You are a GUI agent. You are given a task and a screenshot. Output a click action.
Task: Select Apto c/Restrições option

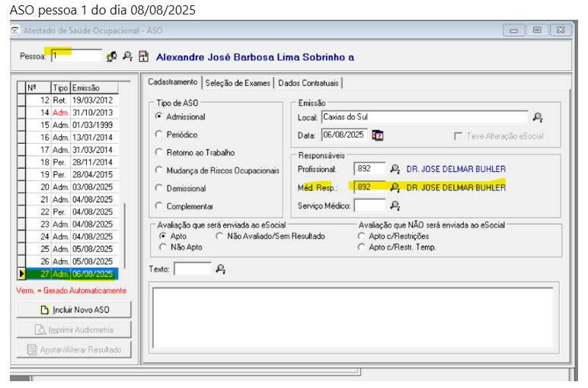click(361, 237)
